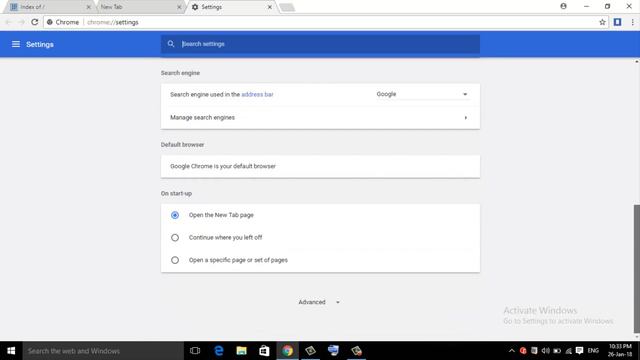The width and height of the screenshot is (640, 360).
Task: Open the Windows Start menu
Action: point(11,351)
